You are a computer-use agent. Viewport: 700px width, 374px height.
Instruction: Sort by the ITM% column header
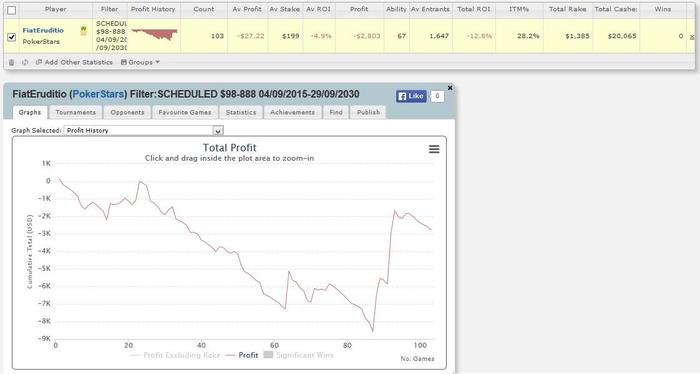(x=519, y=9)
